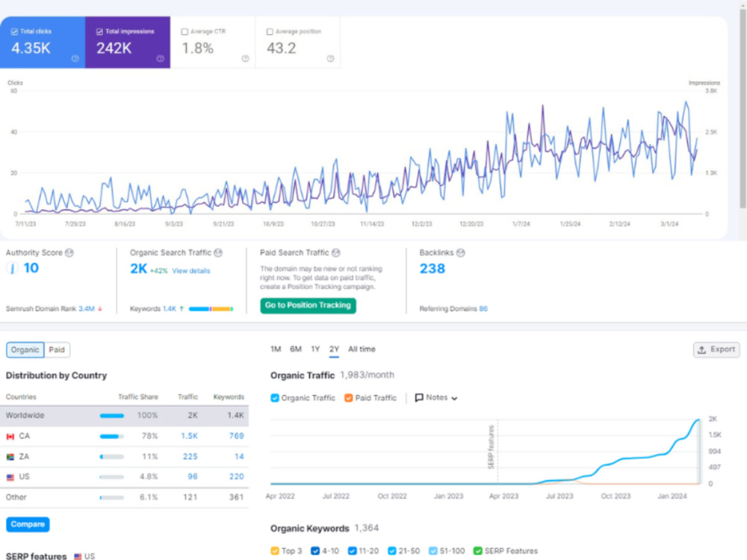The height and width of the screenshot is (560, 747).
Task: Click globe icon beside Authority Score
Action: click(x=69, y=253)
